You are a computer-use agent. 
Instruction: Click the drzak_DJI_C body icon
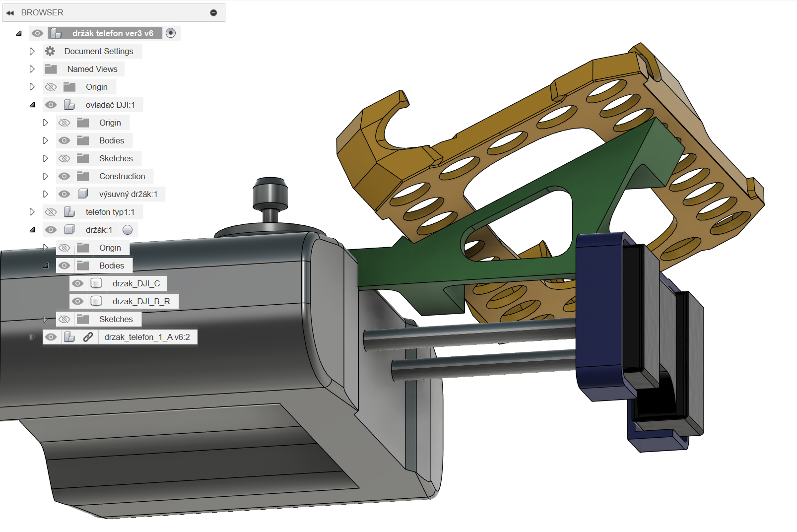[96, 283]
